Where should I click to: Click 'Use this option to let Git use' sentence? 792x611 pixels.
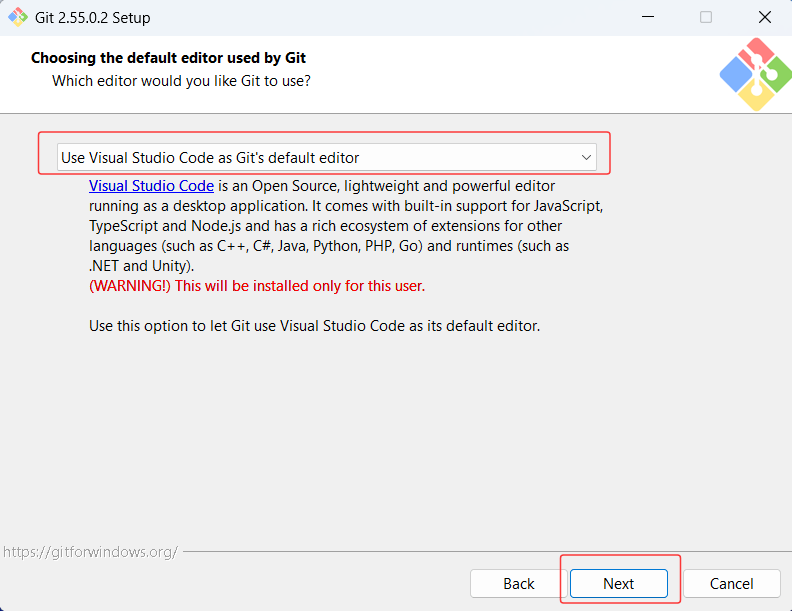[x=314, y=326]
